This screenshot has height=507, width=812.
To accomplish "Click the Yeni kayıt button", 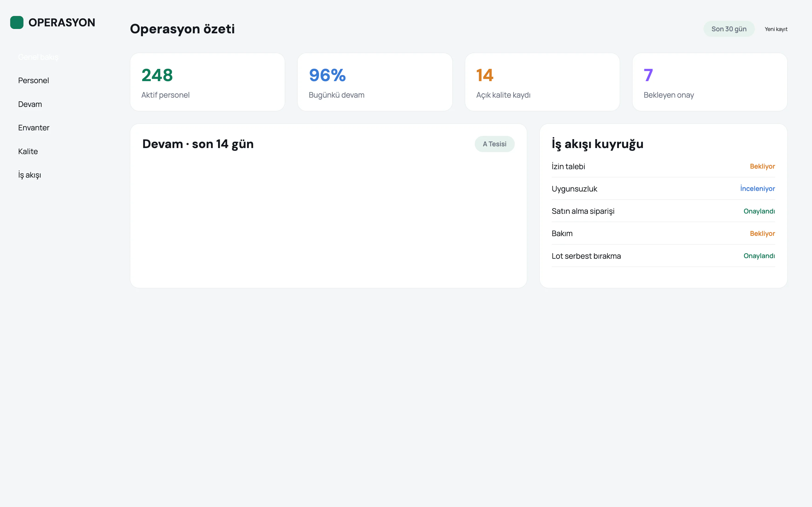I will pos(776,29).
